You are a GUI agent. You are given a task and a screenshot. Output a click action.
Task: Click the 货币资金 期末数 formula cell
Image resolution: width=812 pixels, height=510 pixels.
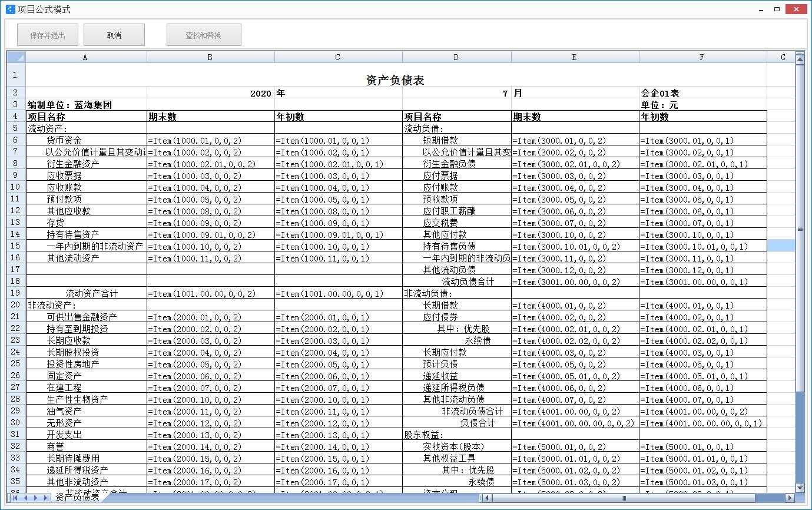210,141
